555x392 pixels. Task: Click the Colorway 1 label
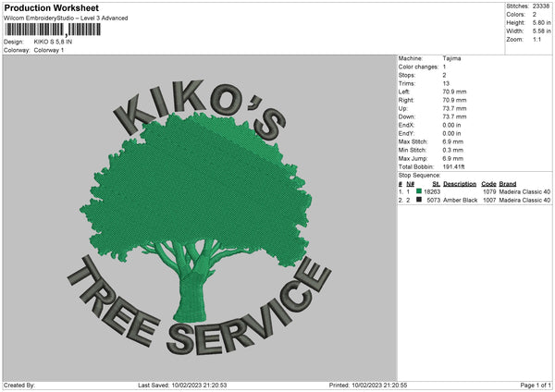(x=49, y=49)
